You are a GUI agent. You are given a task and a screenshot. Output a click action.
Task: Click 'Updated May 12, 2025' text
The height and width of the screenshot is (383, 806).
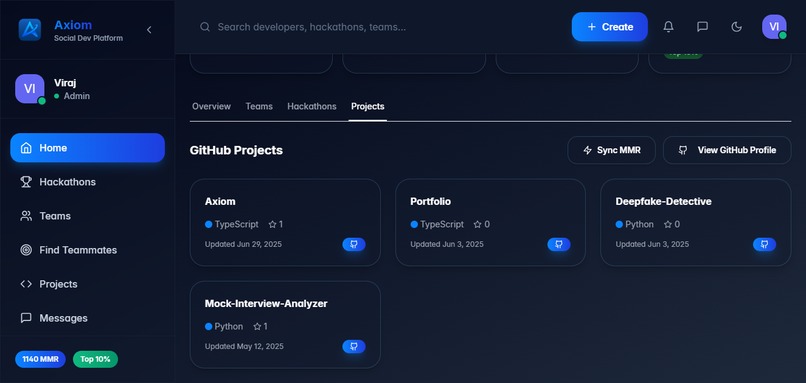(x=244, y=346)
